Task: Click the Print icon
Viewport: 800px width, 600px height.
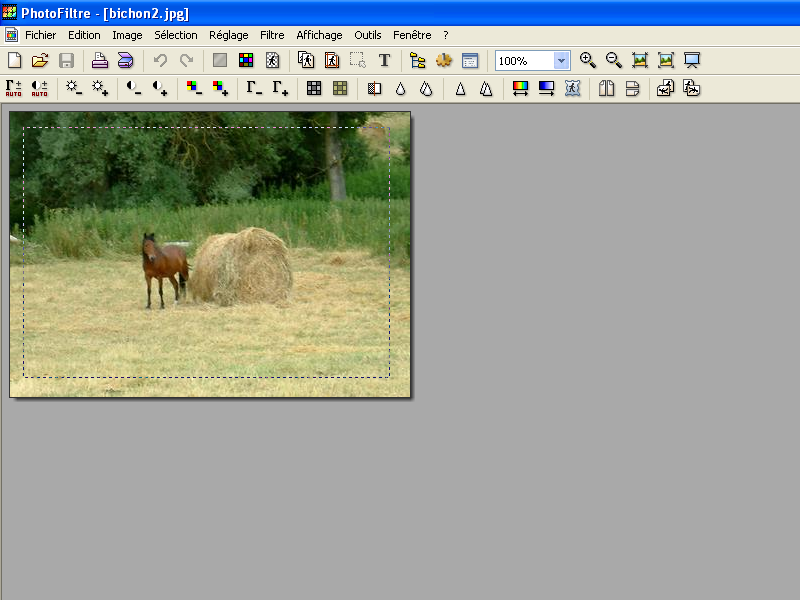Action: pyautogui.click(x=99, y=60)
